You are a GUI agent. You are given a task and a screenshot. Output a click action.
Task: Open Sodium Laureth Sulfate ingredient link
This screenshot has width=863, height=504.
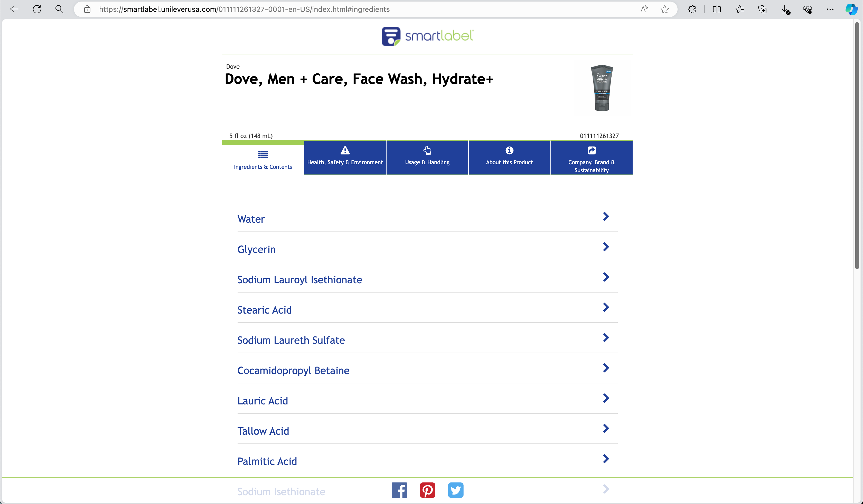click(291, 340)
